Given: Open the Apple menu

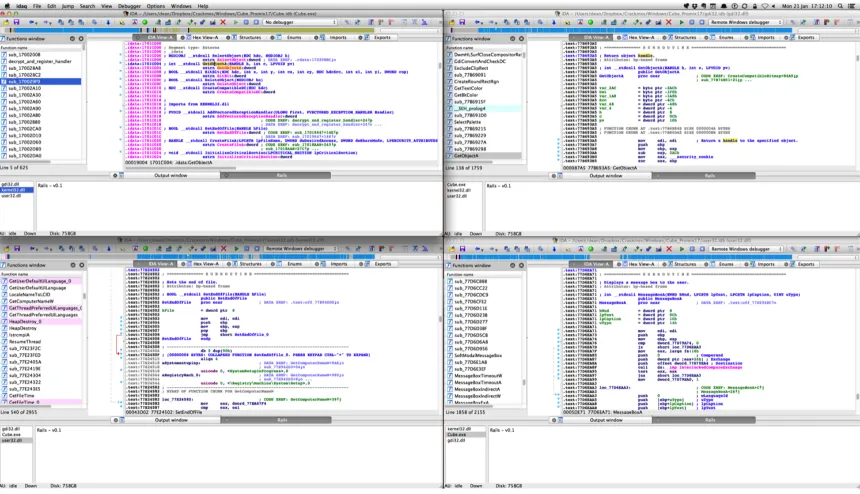Looking at the screenshot, I should coord(7,6).
